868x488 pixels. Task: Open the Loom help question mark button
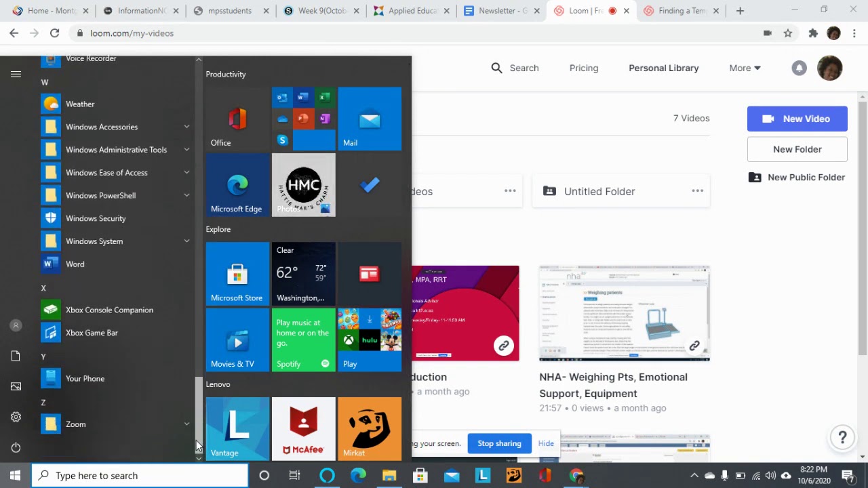tap(842, 437)
